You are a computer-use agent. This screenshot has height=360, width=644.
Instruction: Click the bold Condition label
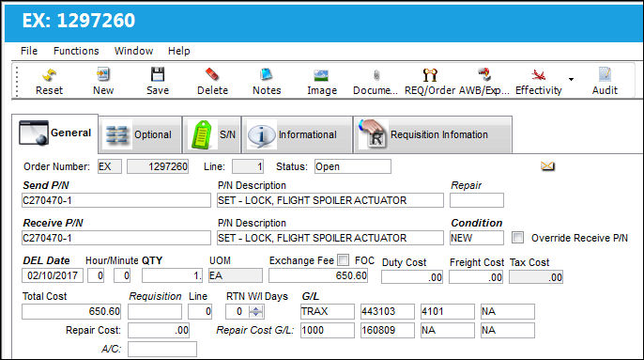click(x=477, y=223)
